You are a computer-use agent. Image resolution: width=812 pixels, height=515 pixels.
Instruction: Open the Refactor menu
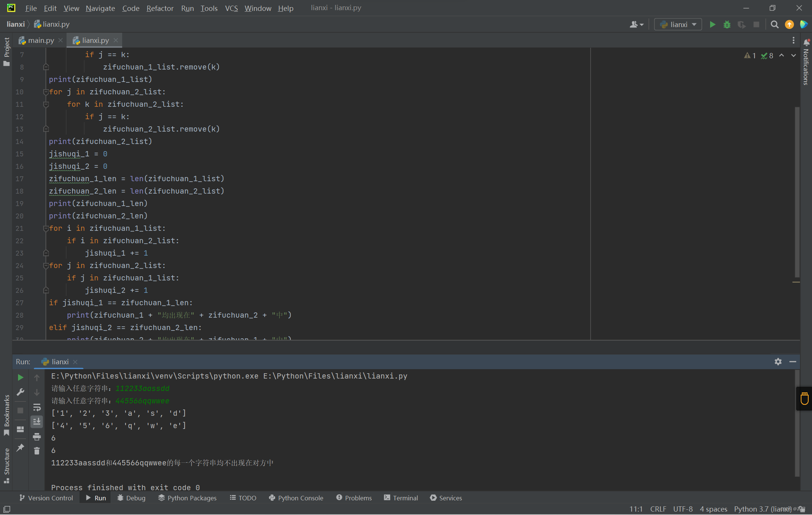[x=160, y=8]
